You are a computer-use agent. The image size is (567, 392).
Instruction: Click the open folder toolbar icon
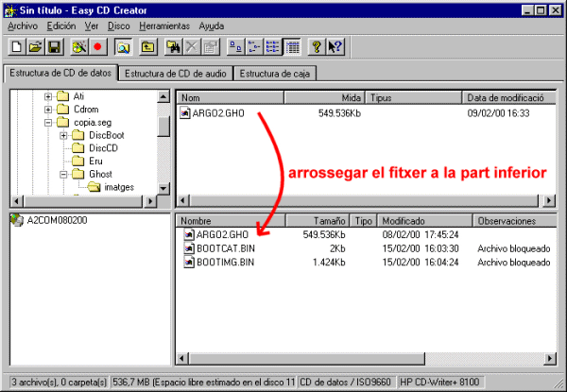click(36, 47)
